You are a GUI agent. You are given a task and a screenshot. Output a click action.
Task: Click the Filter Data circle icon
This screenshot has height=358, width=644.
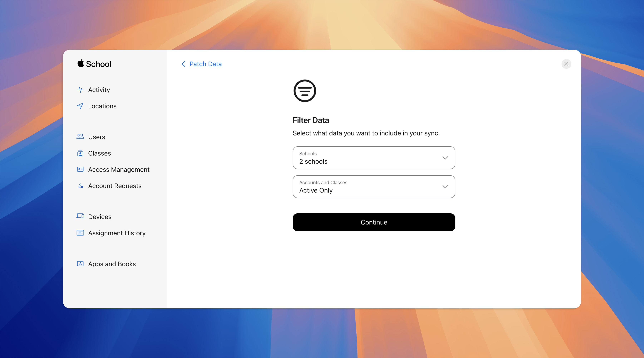pos(305,91)
